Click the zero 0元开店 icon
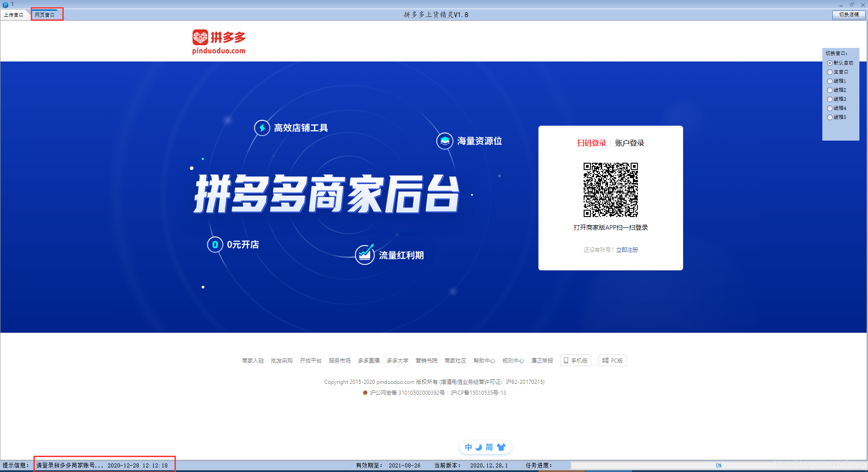 [215, 245]
